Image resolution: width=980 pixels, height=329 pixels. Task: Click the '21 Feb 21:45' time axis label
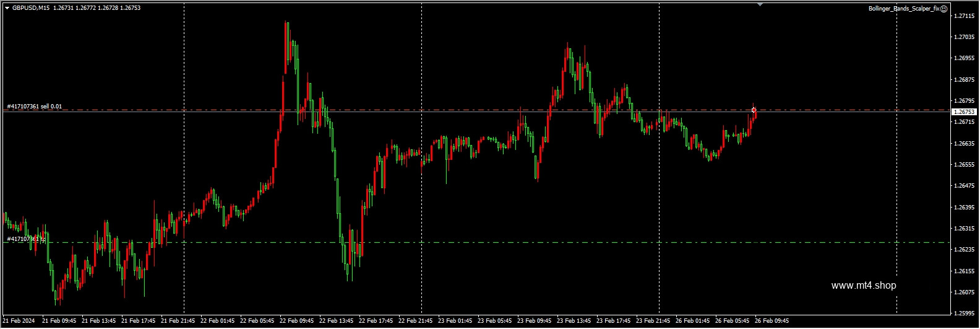pos(178,321)
